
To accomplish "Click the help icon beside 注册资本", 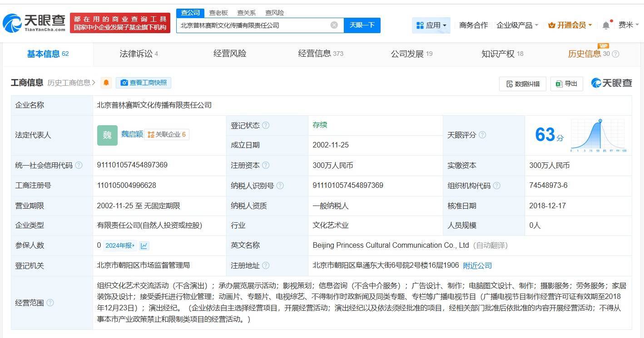I will click(266, 165).
